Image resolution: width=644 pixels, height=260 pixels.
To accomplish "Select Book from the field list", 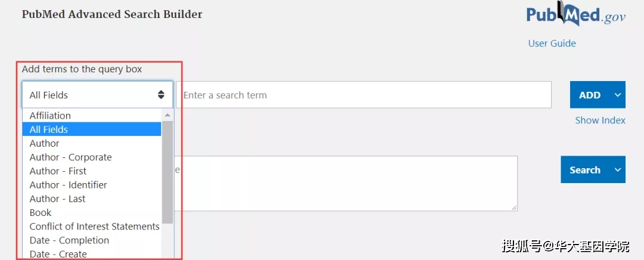I will click(x=41, y=213).
